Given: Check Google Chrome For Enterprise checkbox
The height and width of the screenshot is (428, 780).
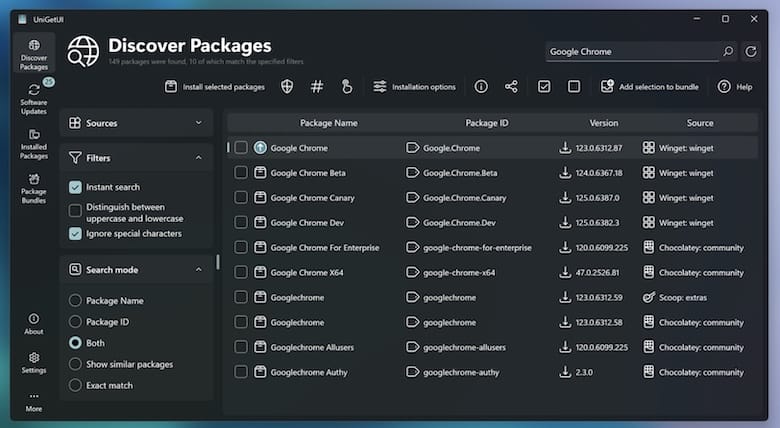Looking at the screenshot, I should 241,247.
